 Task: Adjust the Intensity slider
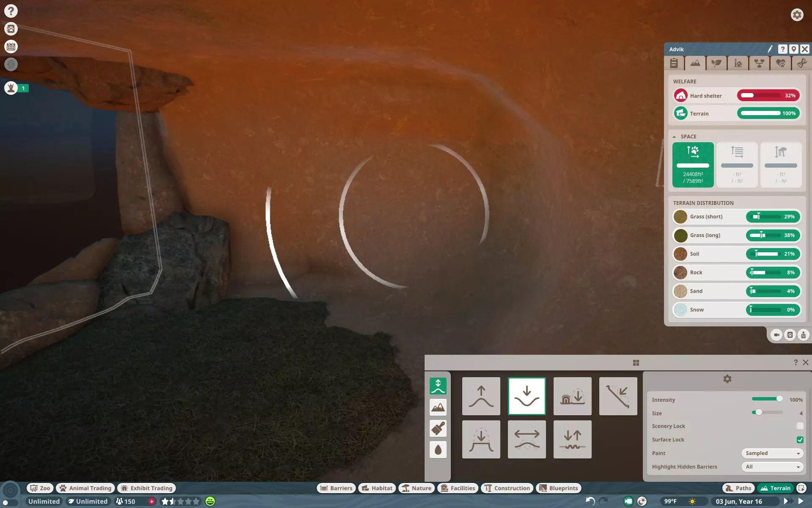tap(779, 399)
